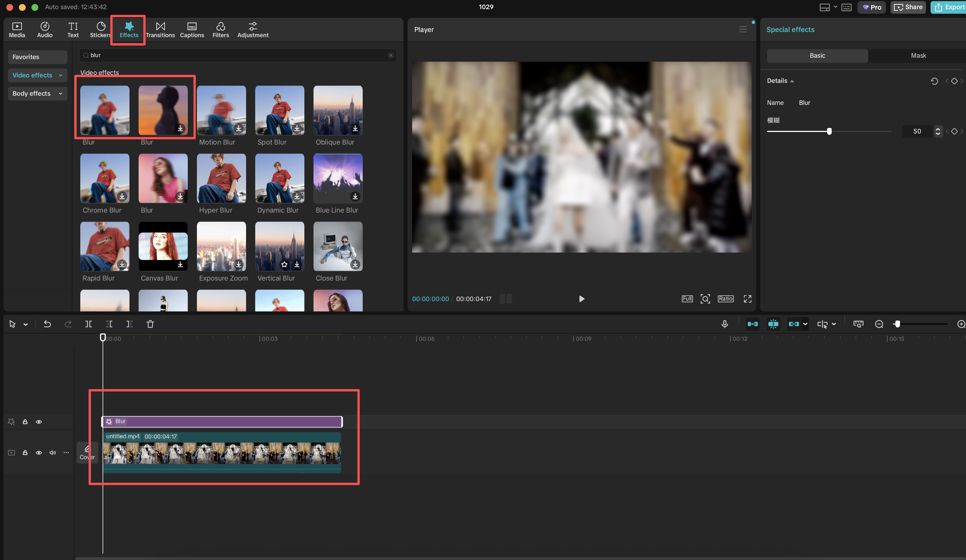This screenshot has width=966, height=560.
Task: Open the cursor mode dropdown in the timeline
Action: [25, 324]
